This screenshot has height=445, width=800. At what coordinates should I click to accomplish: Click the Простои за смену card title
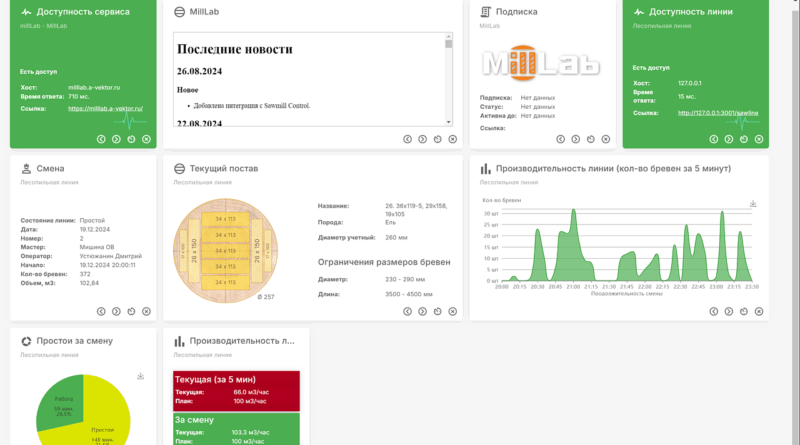[x=74, y=341]
